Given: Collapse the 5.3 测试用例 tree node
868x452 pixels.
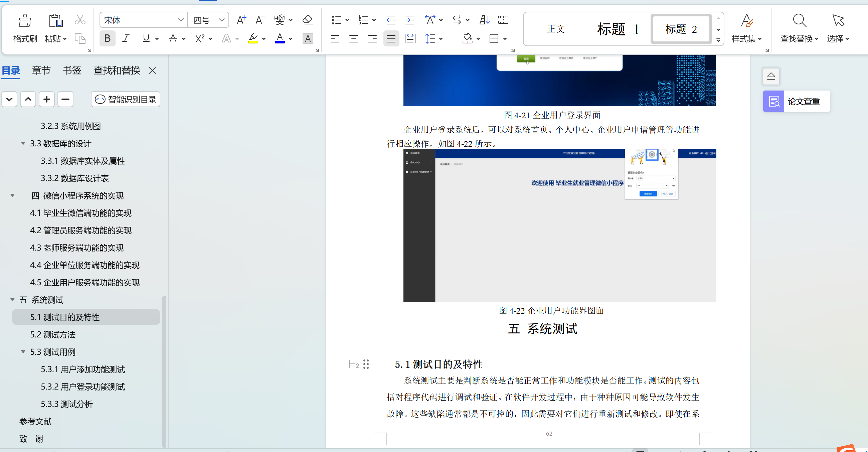Looking at the screenshot, I should tap(23, 351).
